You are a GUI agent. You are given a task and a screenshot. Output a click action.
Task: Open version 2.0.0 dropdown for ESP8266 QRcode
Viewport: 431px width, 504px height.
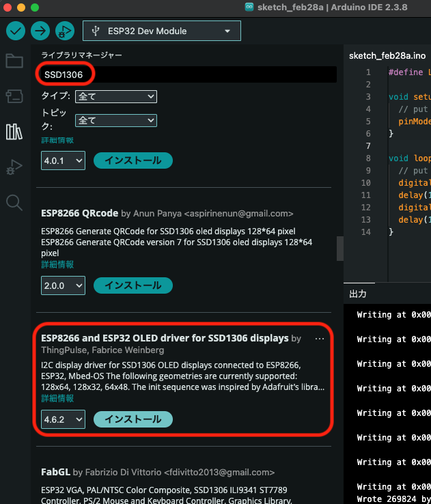[63, 285]
